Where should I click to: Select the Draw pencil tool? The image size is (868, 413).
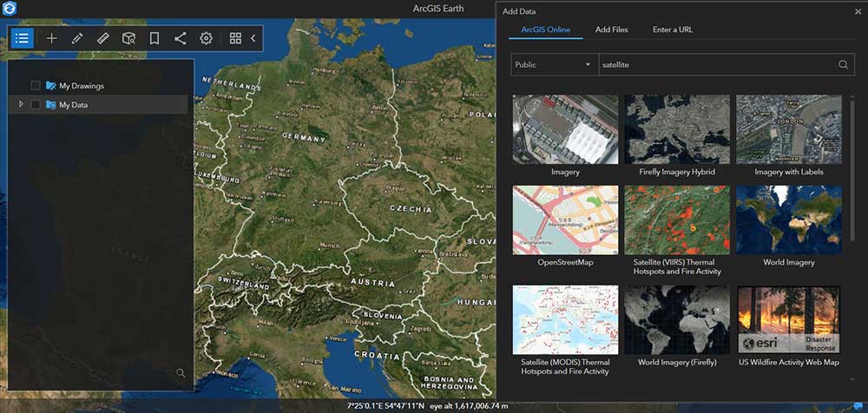[x=77, y=38]
